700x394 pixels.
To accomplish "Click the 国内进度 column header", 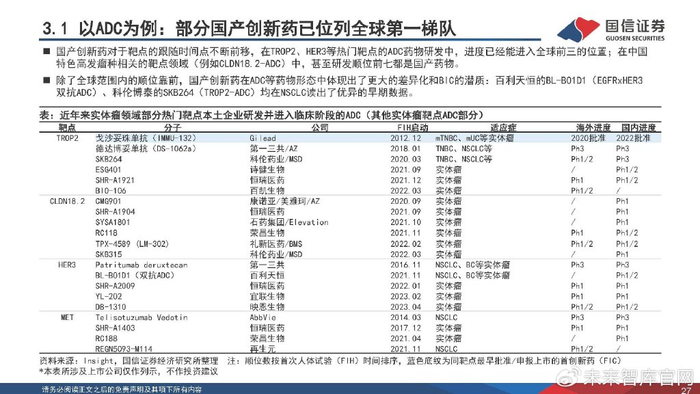I will pyautogui.click(x=638, y=128).
